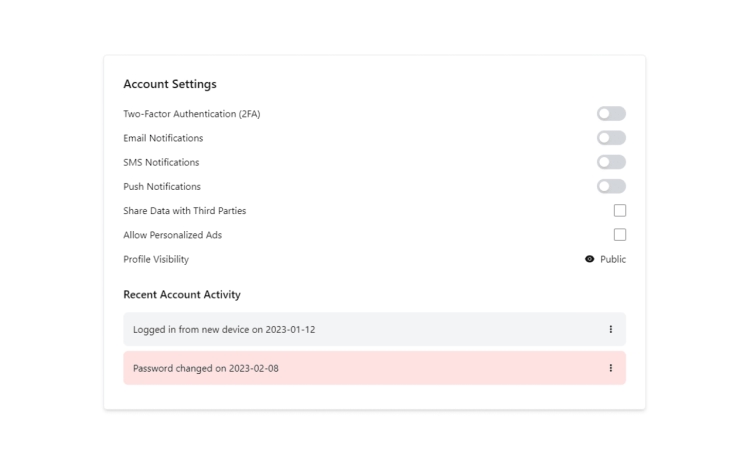This screenshot has height=469, width=750.
Task: Click the Profile Visibility label
Action: (x=156, y=259)
